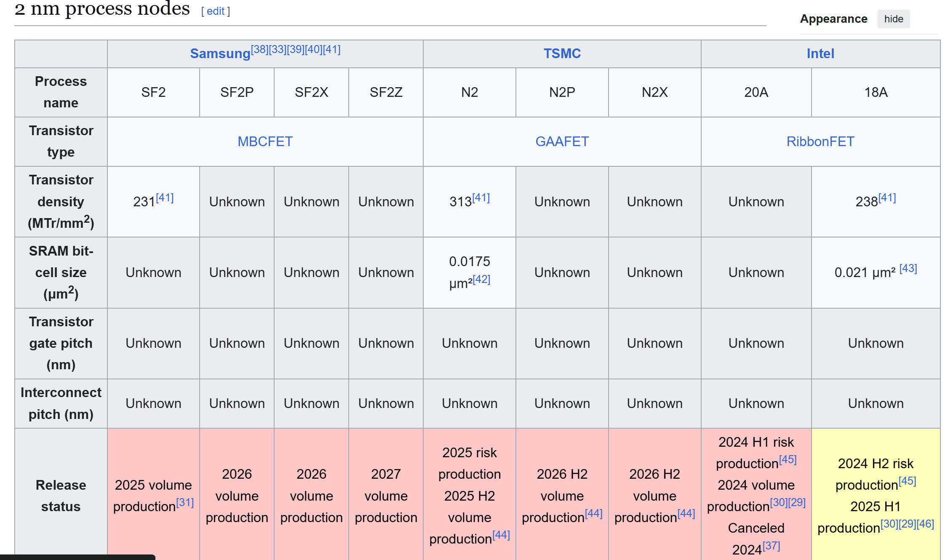Click citation [33] next to Samsung
The height and width of the screenshot is (560, 948).
tap(278, 50)
